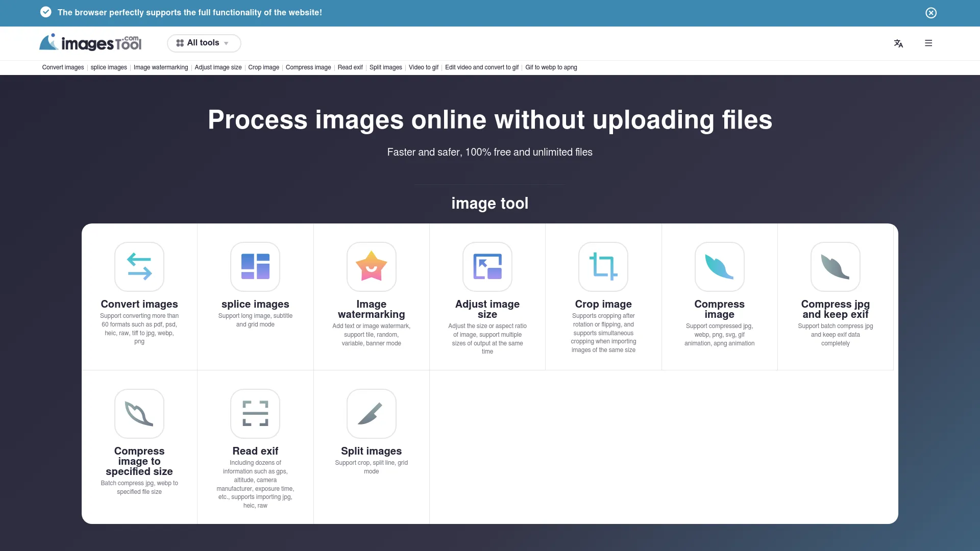Image resolution: width=980 pixels, height=551 pixels.
Task: Select splice images in top navigation
Action: (109, 67)
